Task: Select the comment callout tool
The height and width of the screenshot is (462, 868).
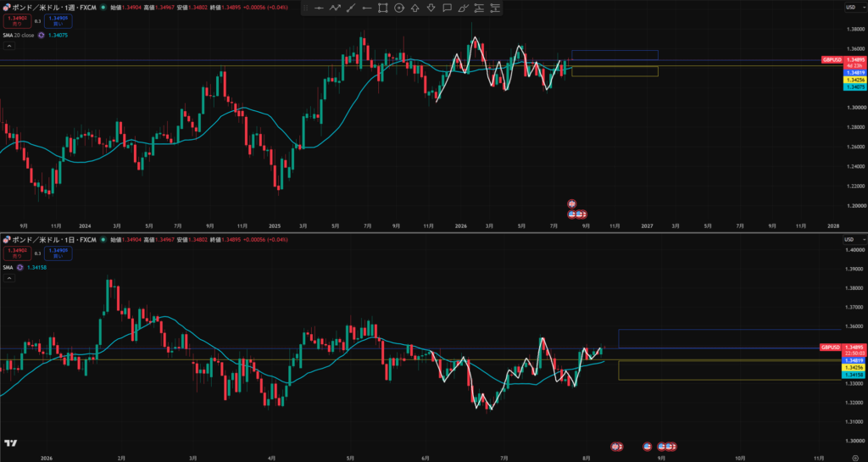Action: point(447,8)
